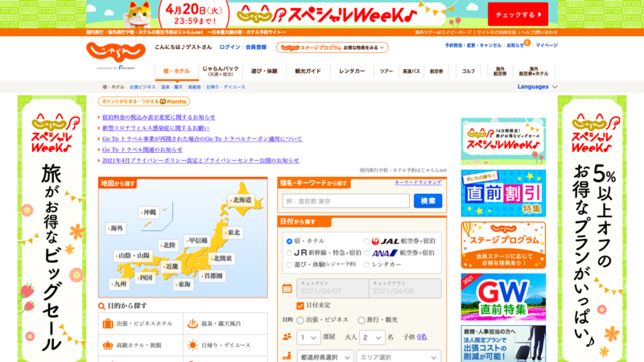Open the 宿・ホテル main tab
Image resolution: width=644 pixels, height=362 pixels.
point(176,71)
